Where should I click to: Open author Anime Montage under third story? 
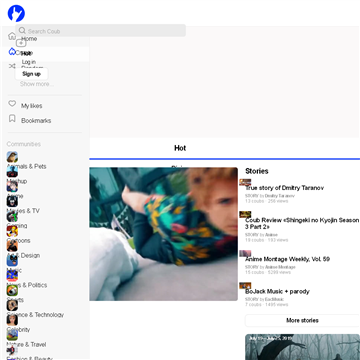pos(280,267)
